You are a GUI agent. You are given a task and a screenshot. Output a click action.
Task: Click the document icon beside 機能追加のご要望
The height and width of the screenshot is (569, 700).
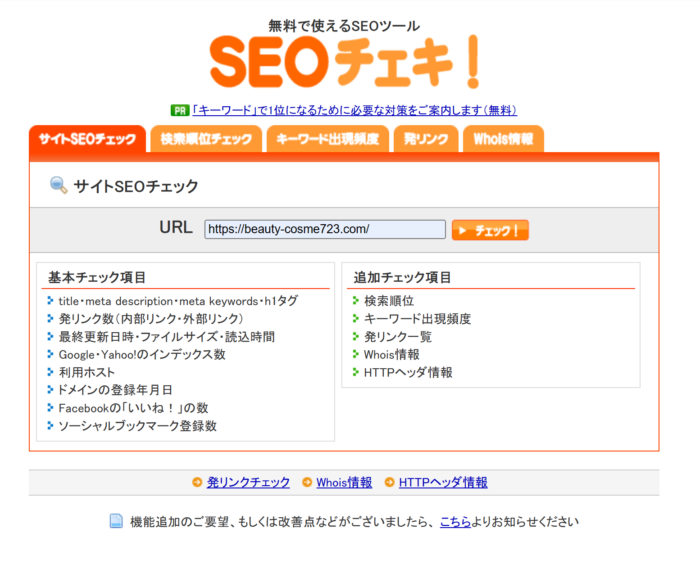[x=116, y=521]
